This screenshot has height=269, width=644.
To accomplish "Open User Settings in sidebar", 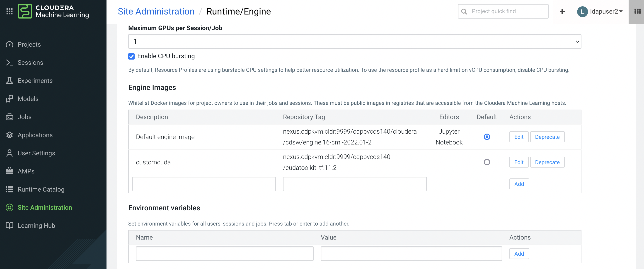I will (36, 153).
